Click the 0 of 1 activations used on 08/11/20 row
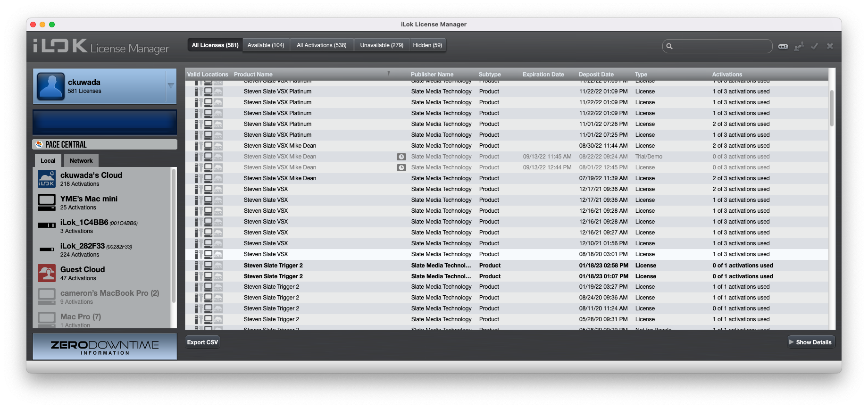Viewport: 868px width, 408px height. (741, 308)
